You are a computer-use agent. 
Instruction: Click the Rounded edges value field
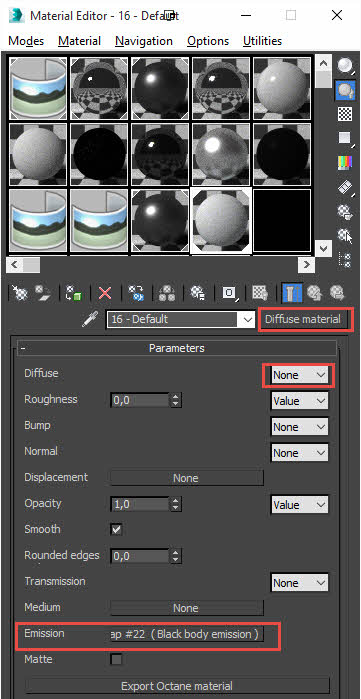tap(140, 556)
